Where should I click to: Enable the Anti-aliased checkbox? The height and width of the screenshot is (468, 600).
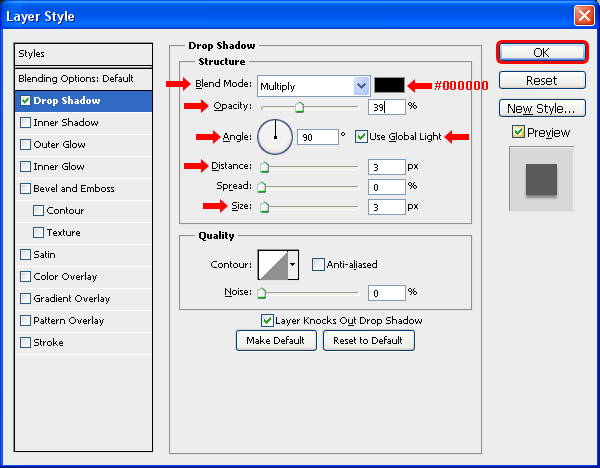(318, 265)
